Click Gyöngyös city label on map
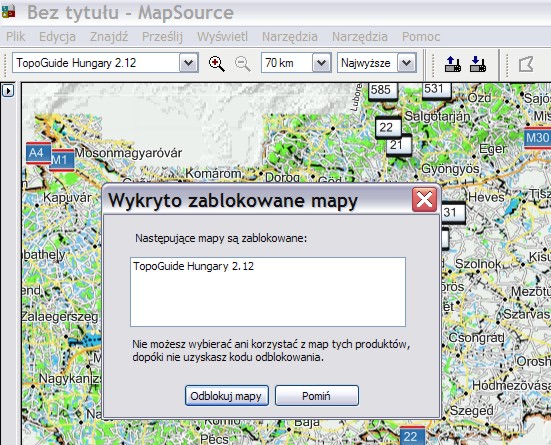The image size is (551, 445). (450, 169)
